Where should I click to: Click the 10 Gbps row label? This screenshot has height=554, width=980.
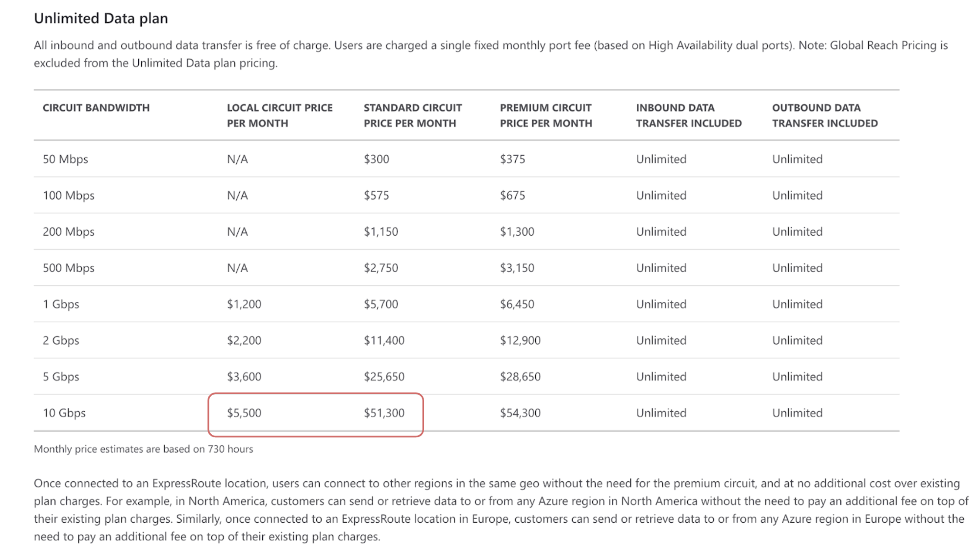coord(64,413)
